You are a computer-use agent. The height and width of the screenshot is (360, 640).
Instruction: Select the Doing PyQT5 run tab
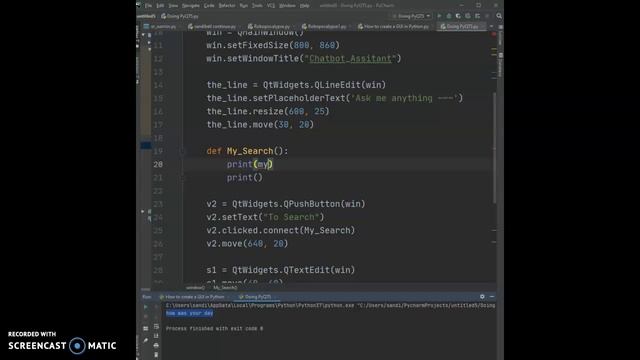(x=256, y=297)
